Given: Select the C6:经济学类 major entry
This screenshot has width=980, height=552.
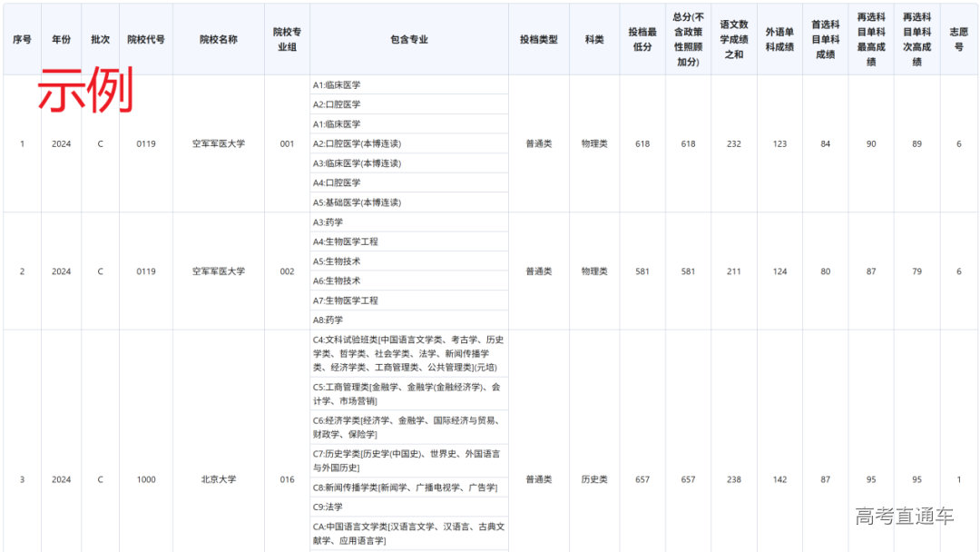Looking at the screenshot, I should coord(408,428).
